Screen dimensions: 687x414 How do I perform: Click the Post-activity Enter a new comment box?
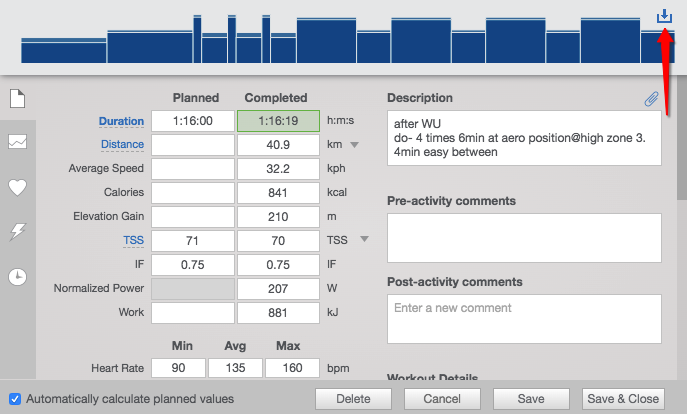[x=524, y=319]
